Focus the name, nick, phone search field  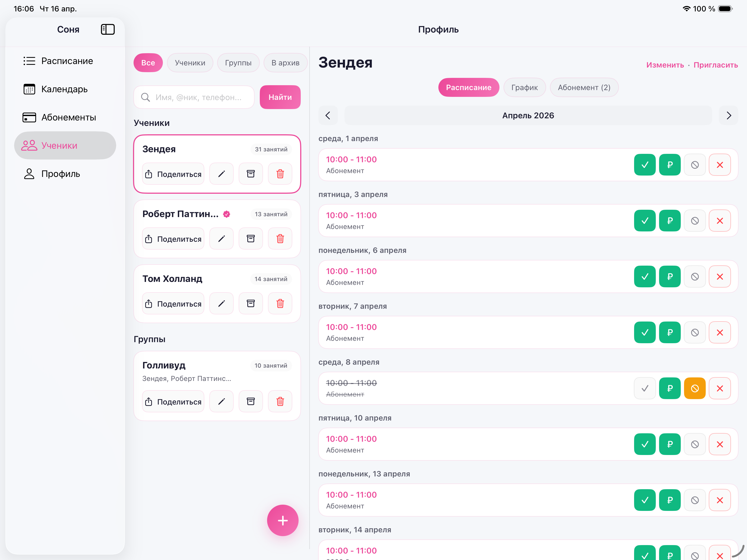pos(199,97)
